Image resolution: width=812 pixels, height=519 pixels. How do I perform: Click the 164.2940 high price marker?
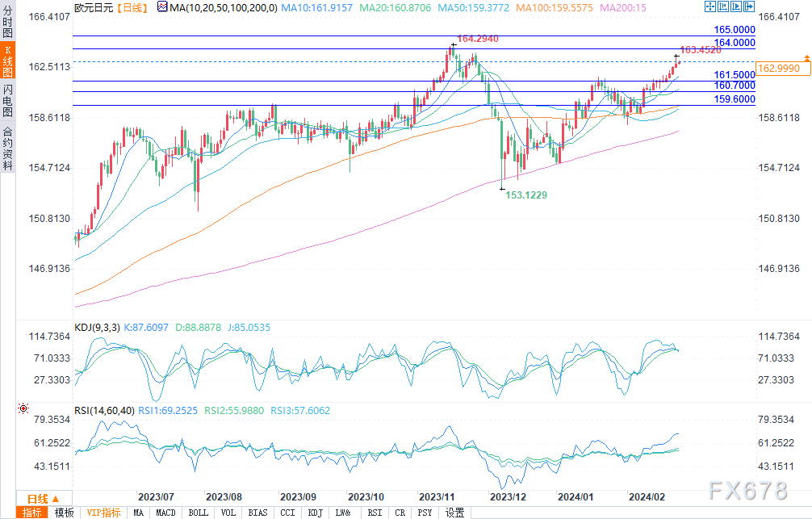[478, 39]
